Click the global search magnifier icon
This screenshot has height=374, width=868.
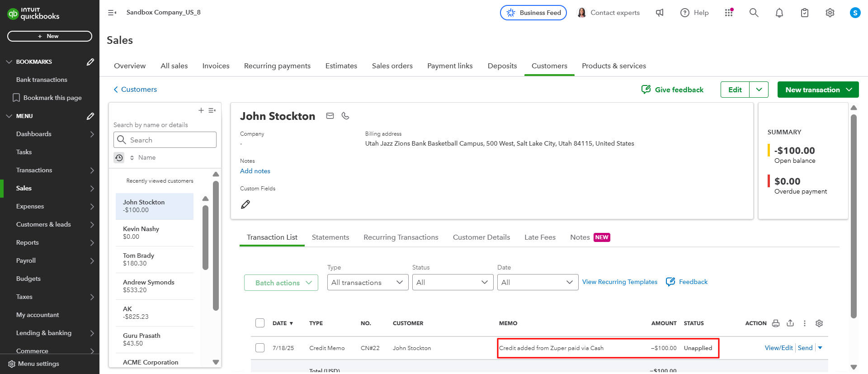[x=754, y=13]
